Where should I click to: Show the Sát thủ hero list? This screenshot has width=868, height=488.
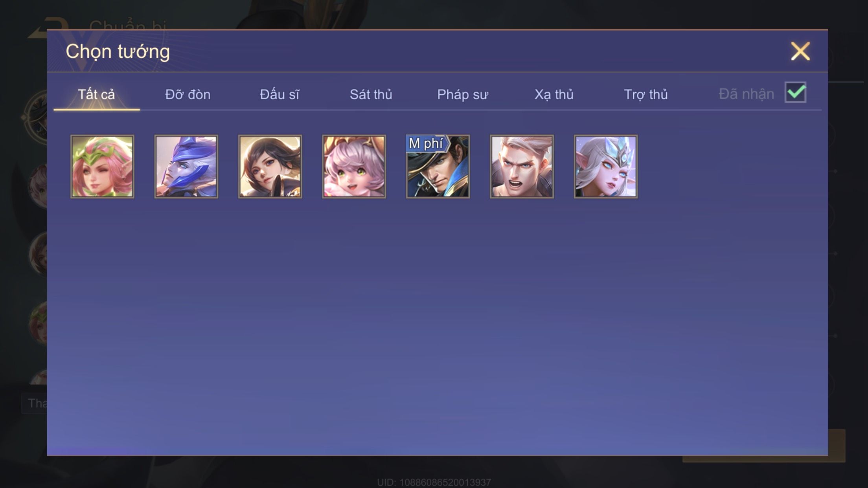point(371,94)
